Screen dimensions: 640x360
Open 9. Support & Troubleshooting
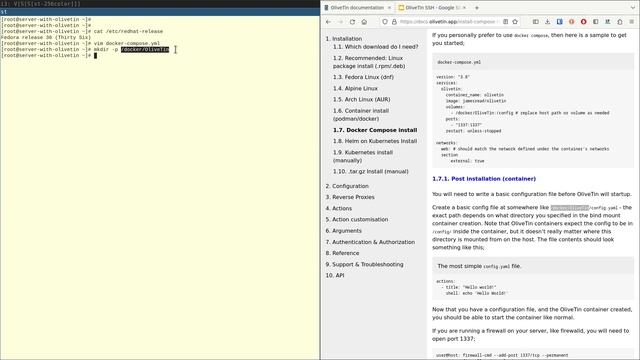tap(364, 264)
